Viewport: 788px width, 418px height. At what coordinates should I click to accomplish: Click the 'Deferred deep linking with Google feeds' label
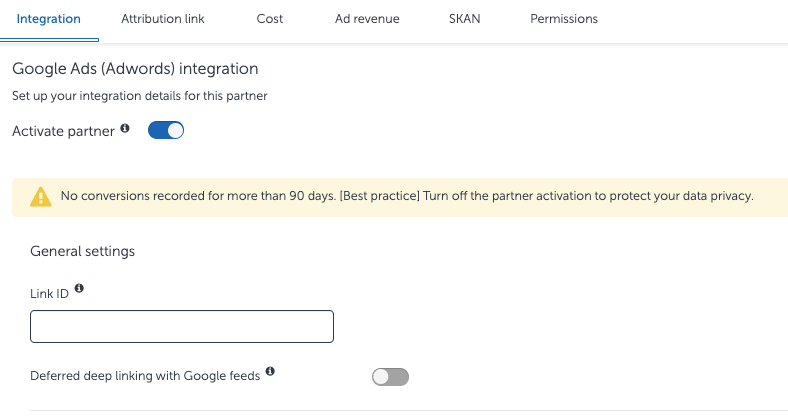[x=145, y=376]
